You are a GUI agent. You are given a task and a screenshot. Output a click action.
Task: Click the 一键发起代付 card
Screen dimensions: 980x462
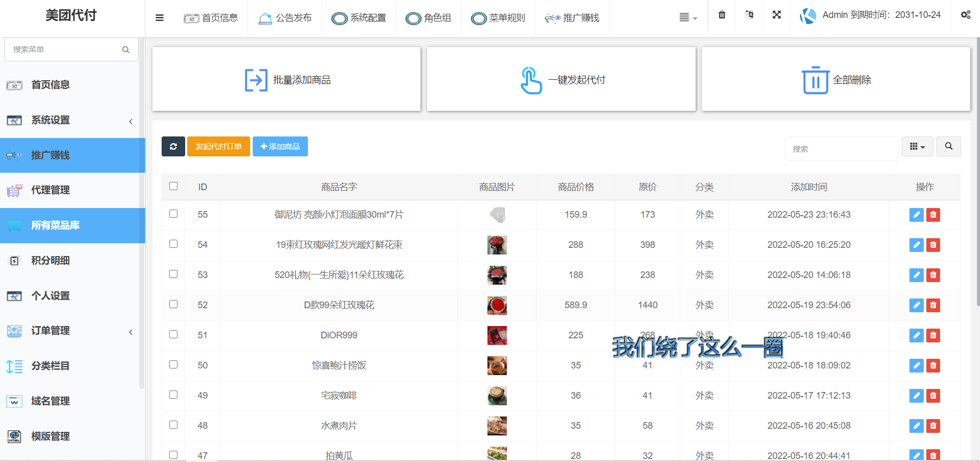coord(561,79)
